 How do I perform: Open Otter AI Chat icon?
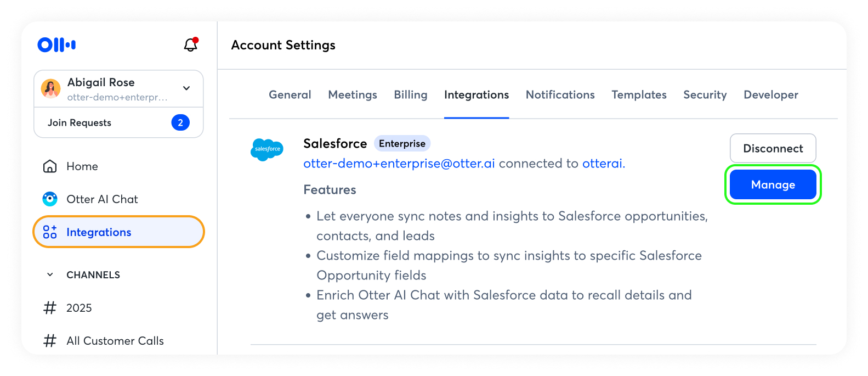pyautogui.click(x=50, y=199)
